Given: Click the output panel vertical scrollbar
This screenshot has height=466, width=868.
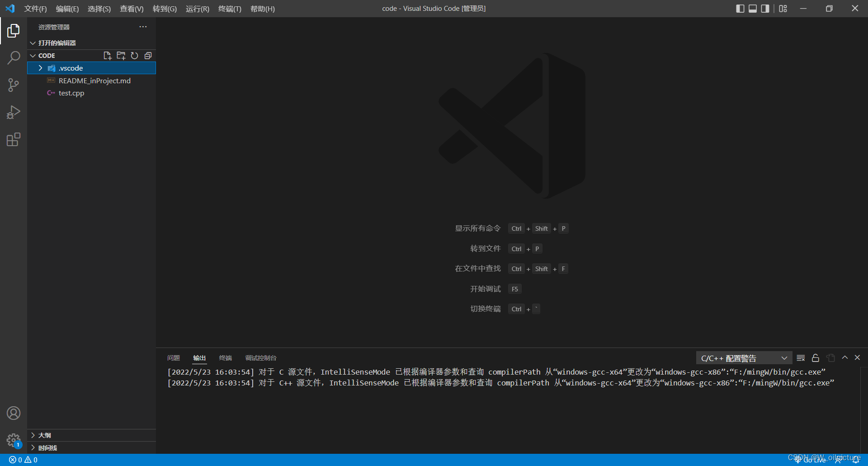Looking at the screenshot, I should 864,410.
